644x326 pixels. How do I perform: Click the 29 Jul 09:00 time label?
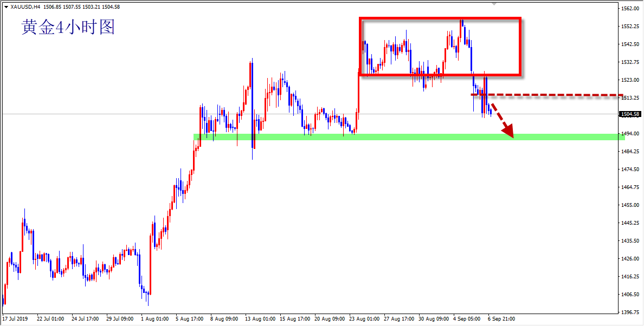point(120,318)
